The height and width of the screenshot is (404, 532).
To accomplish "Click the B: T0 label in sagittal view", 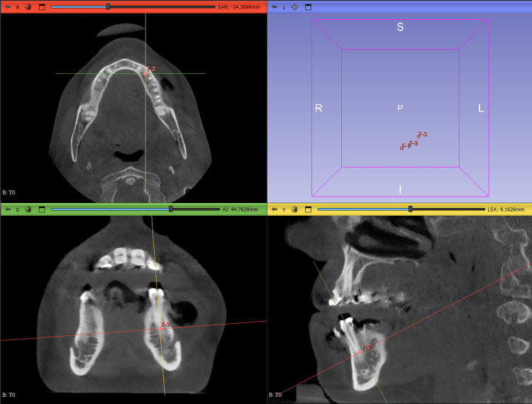I will [275, 395].
